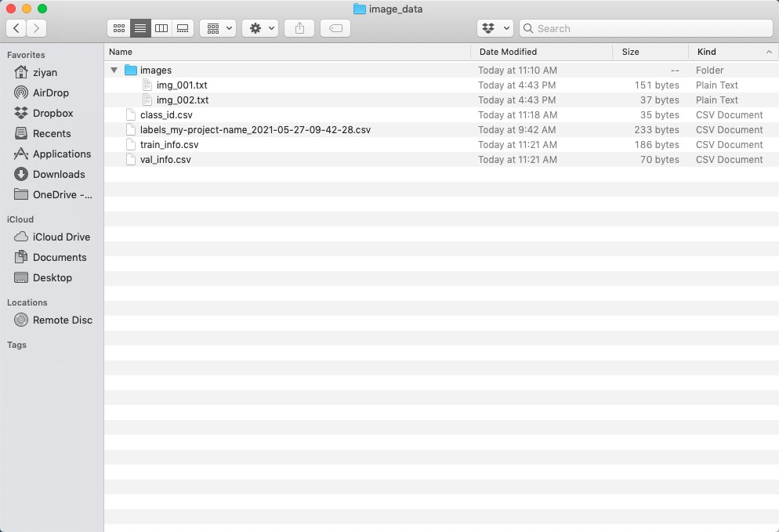Select img_001.txt in images folder

[x=182, y=85]
